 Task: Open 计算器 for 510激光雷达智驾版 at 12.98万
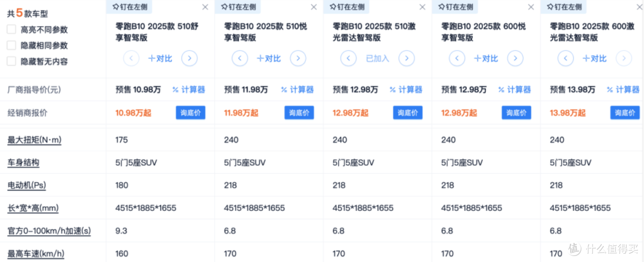pos(406,90)
